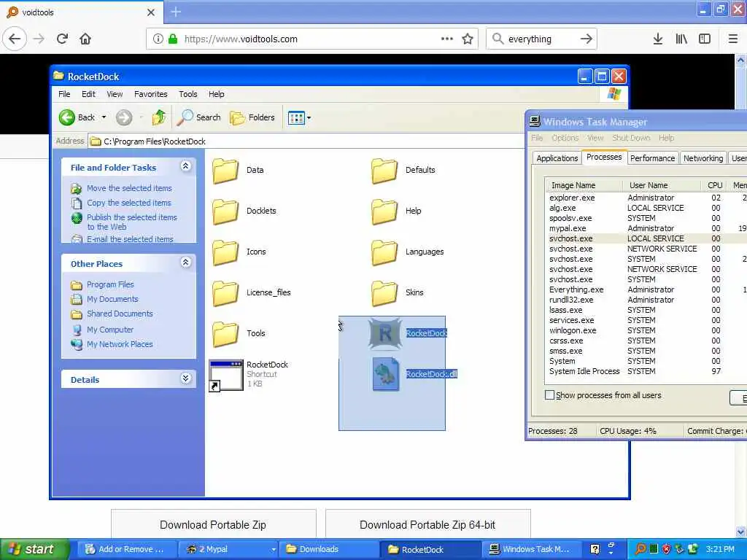
Task: Switch to Downloads window in the taskbar
Action: coord(329,550)
